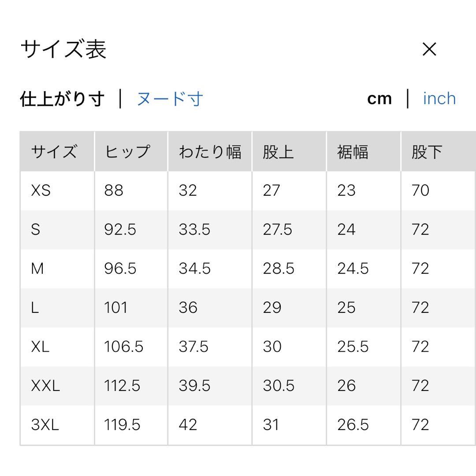This screenshot has width=476, height=476.
Task: Select the M size row label
Action: pyautogui.click(x=37, y=268)
